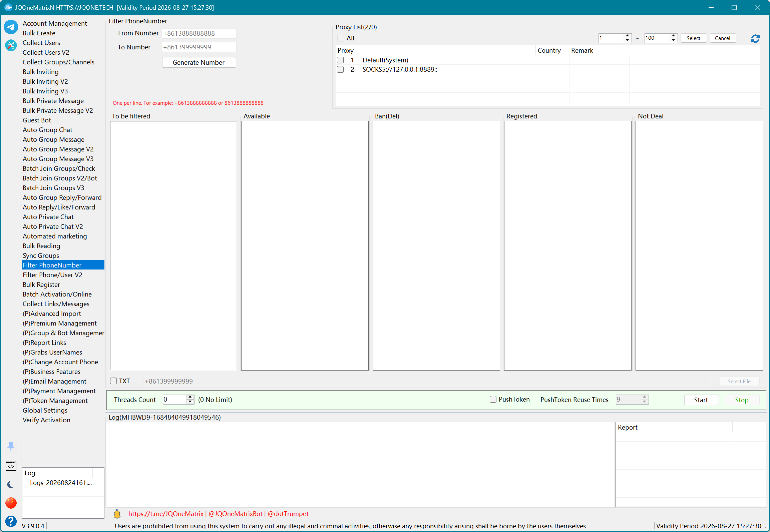
Task: Click the Threads Count number field
Action: point(175,400)
